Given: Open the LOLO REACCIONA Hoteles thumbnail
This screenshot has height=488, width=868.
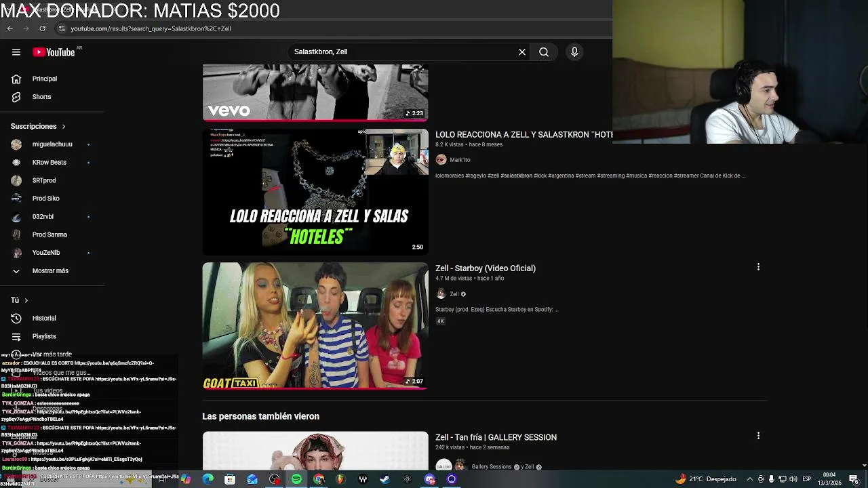Looking at the screenshot, I should [315, 191].
